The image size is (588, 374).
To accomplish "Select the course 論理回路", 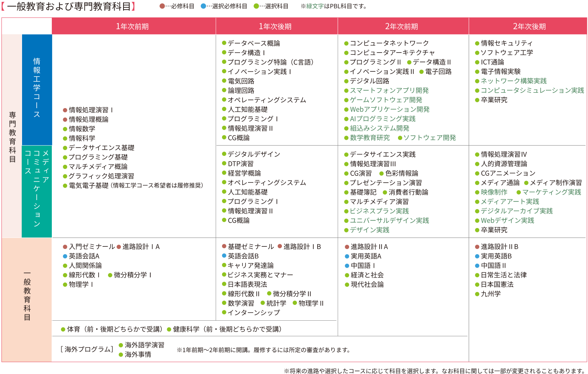I will [238, 90].
